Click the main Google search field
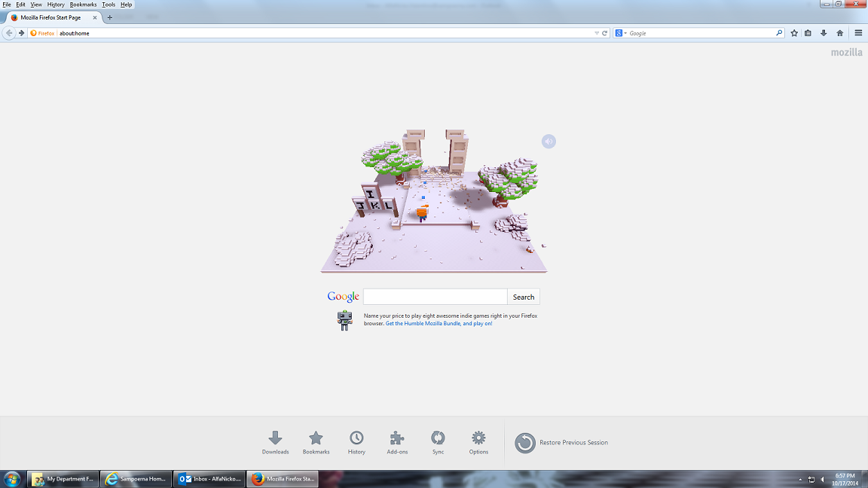Image resolution: width=868 pixels, height=488 pixels. (x=435, y=297)
